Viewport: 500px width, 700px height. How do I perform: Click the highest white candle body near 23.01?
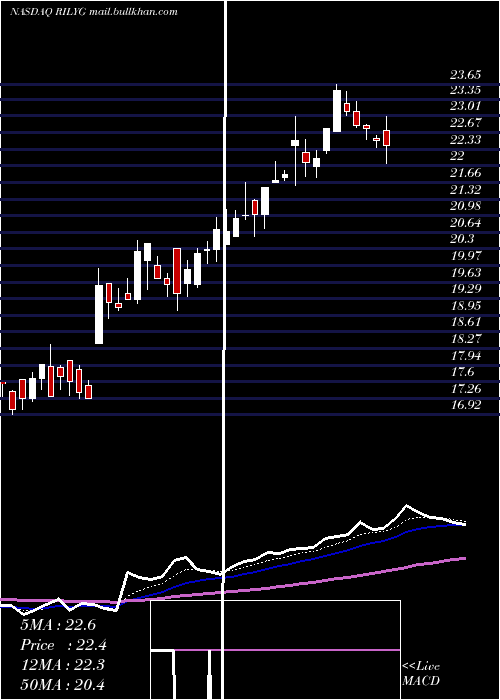337,111
